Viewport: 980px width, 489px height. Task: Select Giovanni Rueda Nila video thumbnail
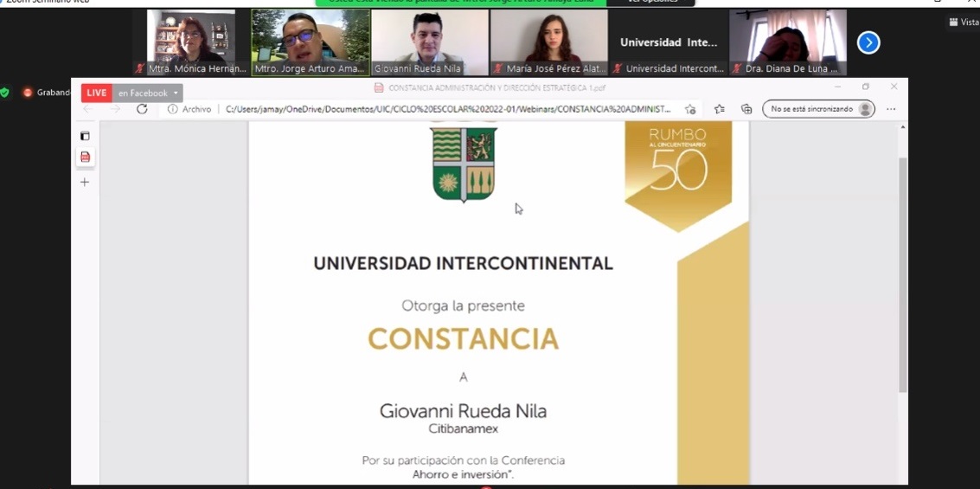430,42
